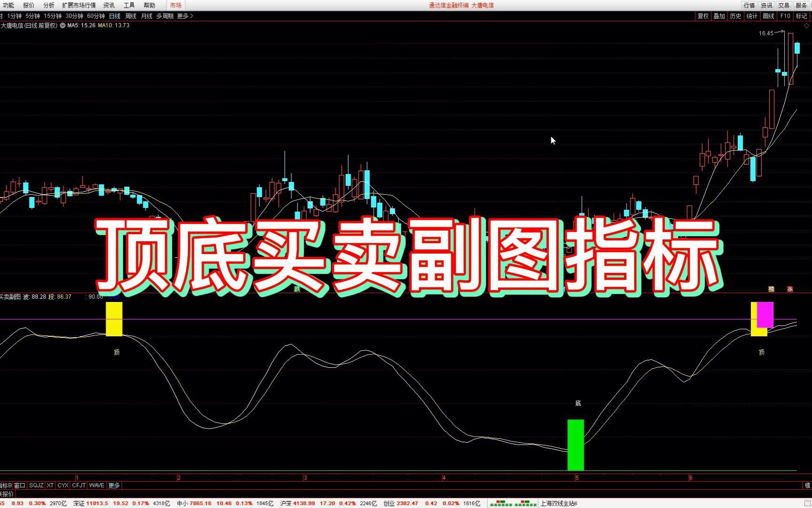Screen dimensions: 812x508
Task: Open the 资讯 menu in the menu bar
Action: coord(109,5)
